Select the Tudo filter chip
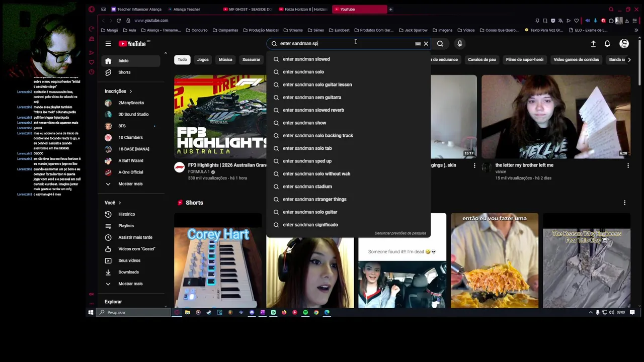Image resolution: width=644 pixels, height=362 pixels. [182, 59]
